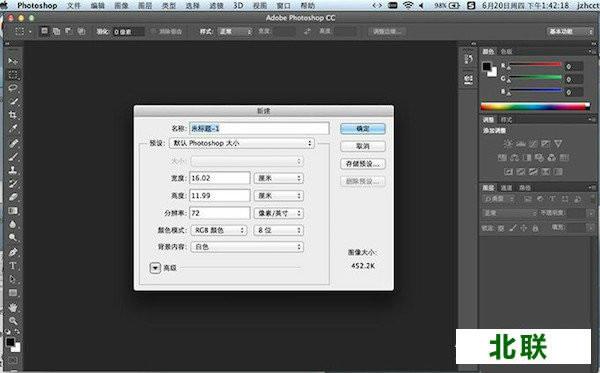Click Subtract from Selection mode
The height and width of the screenshot is (373, 600).
(69, 31)
